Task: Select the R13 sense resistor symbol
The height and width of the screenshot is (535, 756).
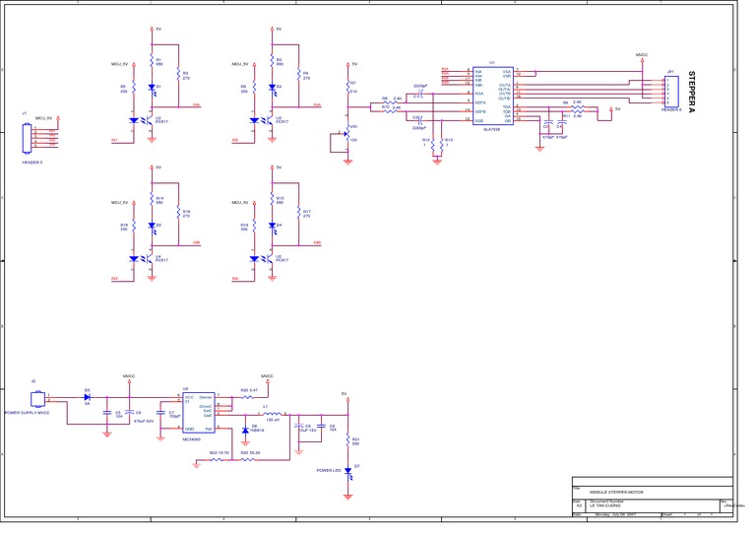Action: point(441,144)
